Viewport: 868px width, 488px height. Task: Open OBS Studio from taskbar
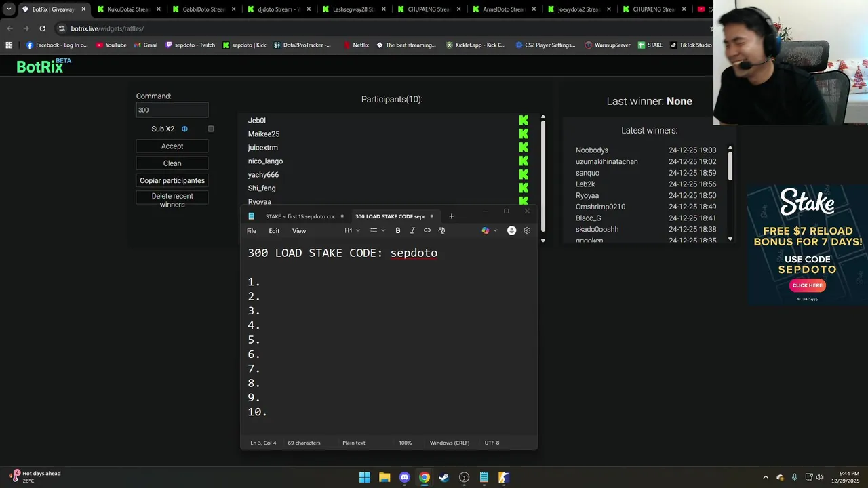464,477
